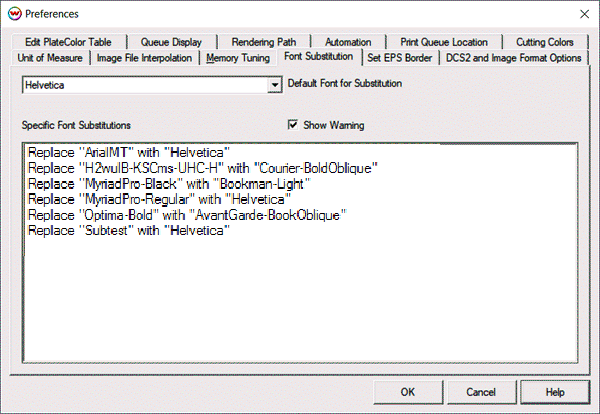
Task: Expand the Default Font for Substitution dropdown
Action: 274,86
